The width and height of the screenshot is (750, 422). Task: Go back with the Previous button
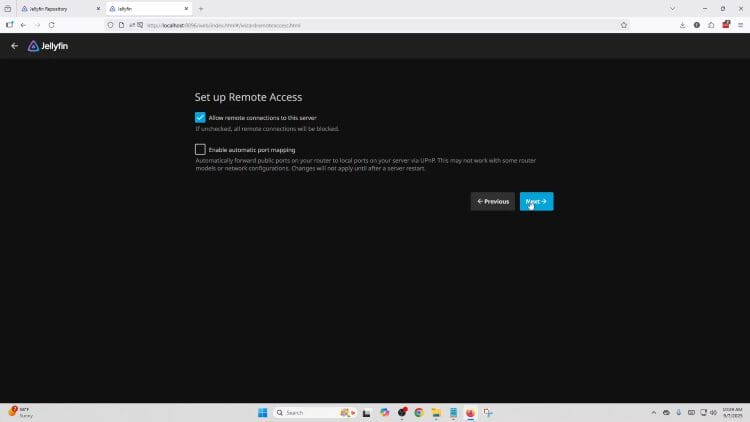coord(493,201)
